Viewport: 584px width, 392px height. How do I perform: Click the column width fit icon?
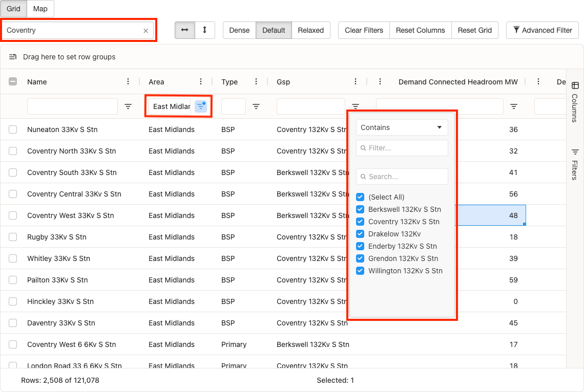pyautogui.click(x=185, y=30)
